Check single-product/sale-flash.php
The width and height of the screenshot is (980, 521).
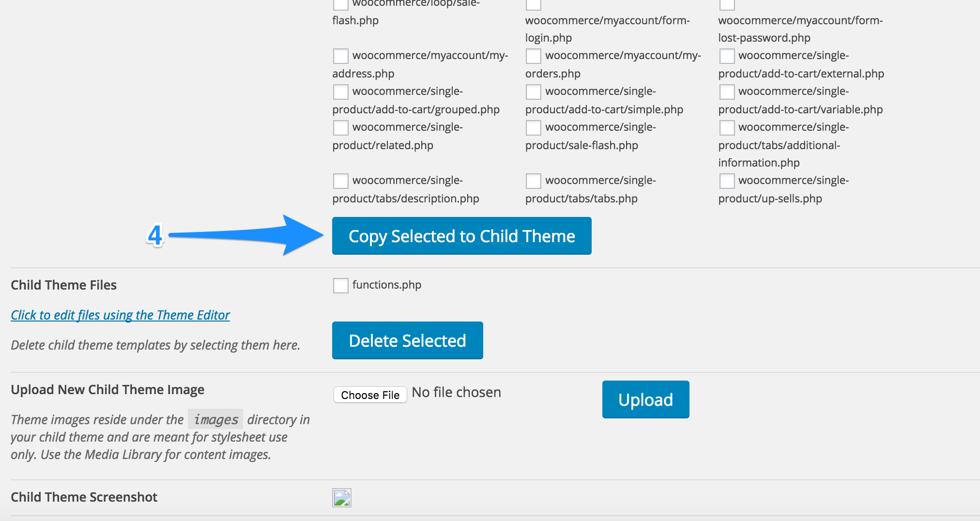click(x=533, y=127)
